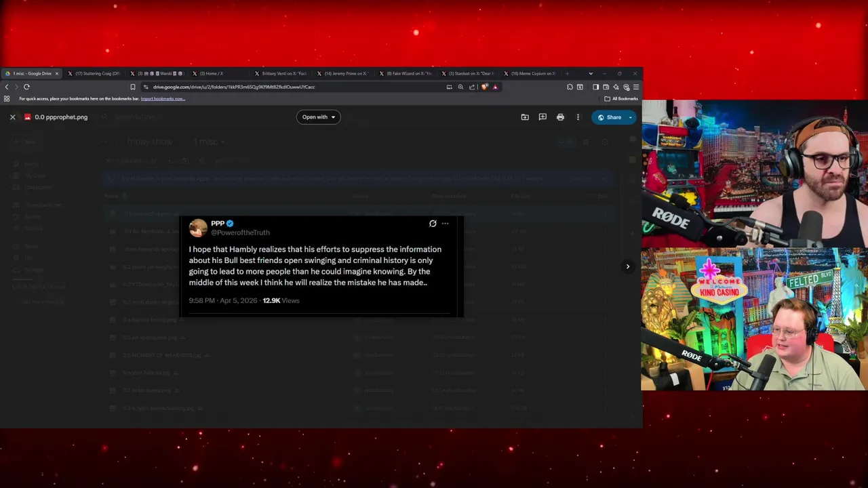The height and width of the screenshot is (488, 868).
Task: Go back to the previous page
Action: [7, 87]
